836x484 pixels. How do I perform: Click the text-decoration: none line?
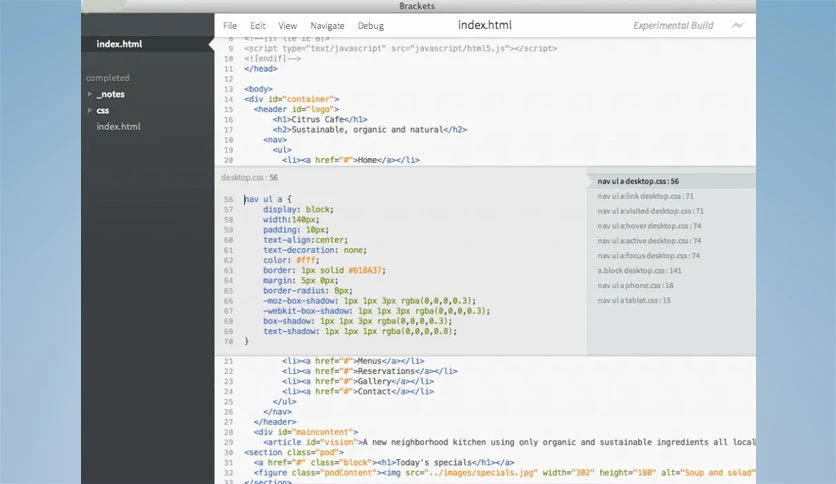click(x=315, y=250)
